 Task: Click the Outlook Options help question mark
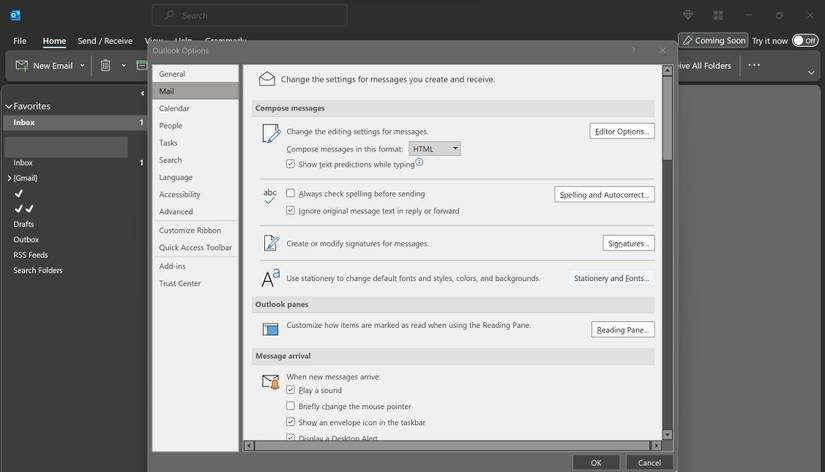pos(633,51)
